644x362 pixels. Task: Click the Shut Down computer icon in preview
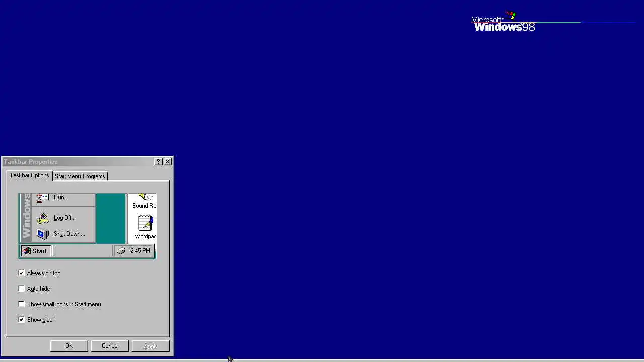pos(43,234)
